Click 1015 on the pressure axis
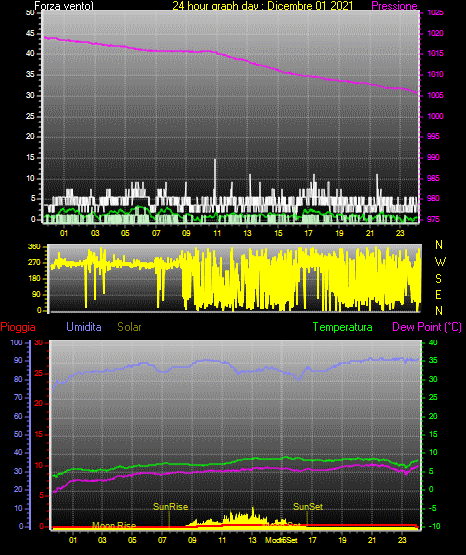The width and height of the screenshot is (466, 555). (x=435, y=53)
